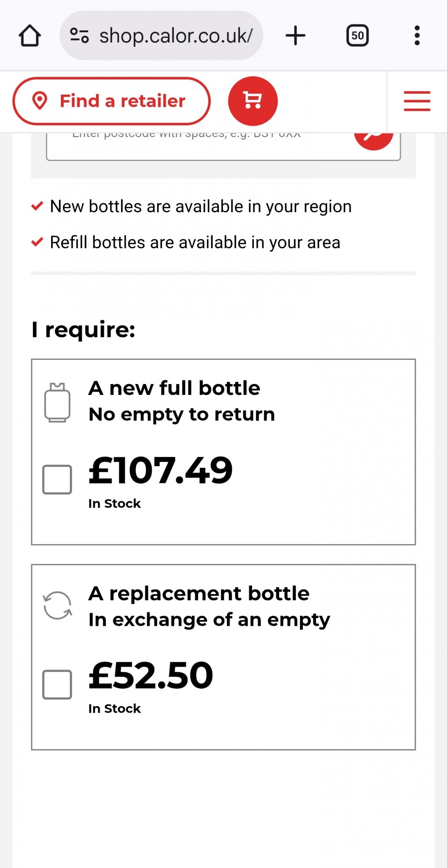Viewport: 447px width, 868px height.
Task: Check the £52.50 replacement bottle checkbox
Action: coord(57,684)
